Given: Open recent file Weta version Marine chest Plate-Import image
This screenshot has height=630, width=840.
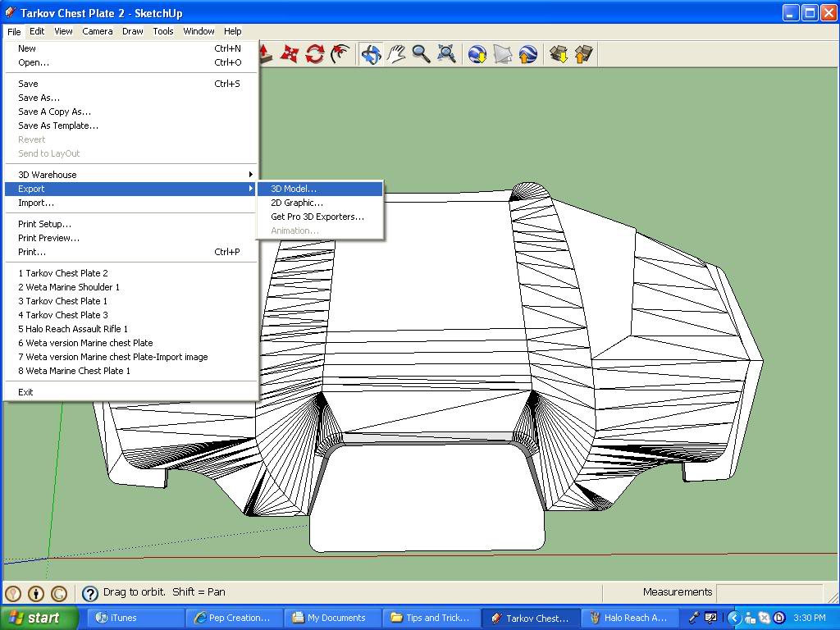Looking at the screenshot, I should coord(130,357).
